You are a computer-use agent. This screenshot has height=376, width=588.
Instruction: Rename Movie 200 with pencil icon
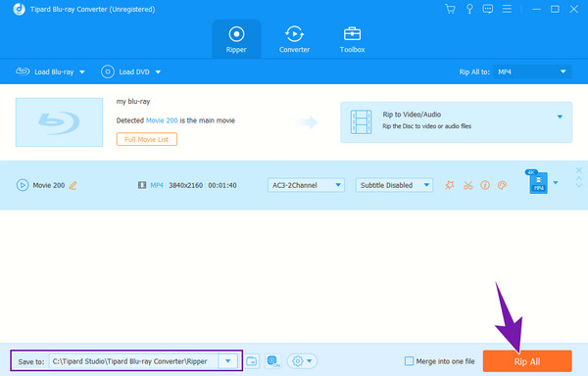pos(73,185)
